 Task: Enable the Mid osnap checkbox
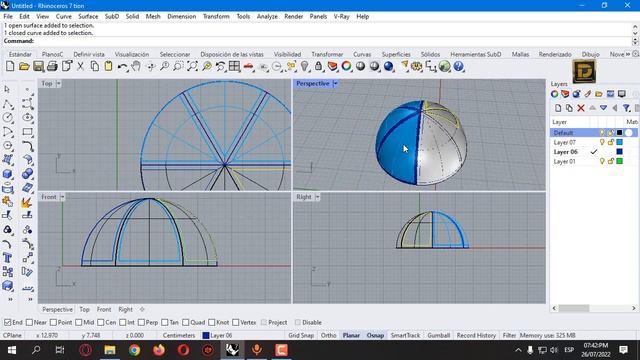79,322
